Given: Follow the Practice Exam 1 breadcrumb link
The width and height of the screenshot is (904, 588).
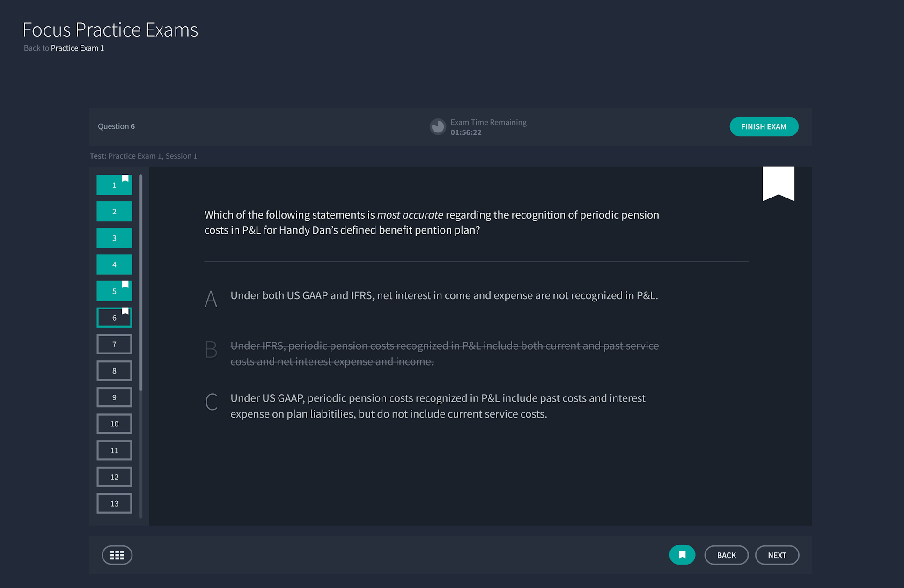Looking at the screenshot, I should (77, 48).
